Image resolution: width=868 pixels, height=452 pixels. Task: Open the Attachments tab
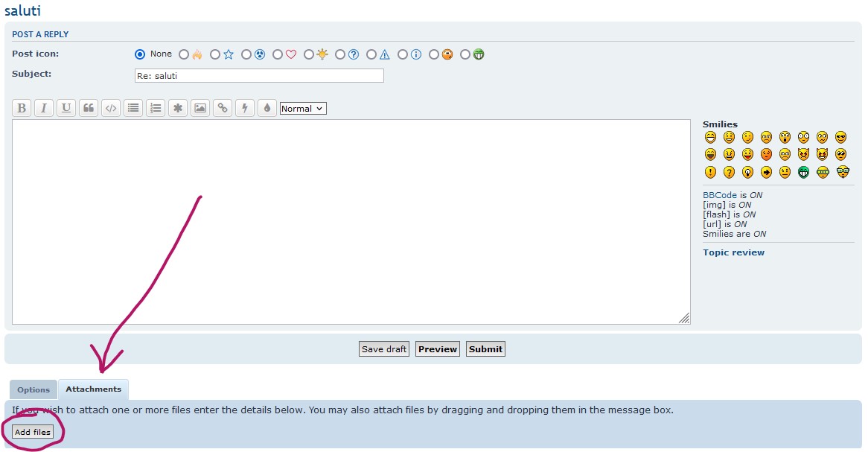[93, 389]
